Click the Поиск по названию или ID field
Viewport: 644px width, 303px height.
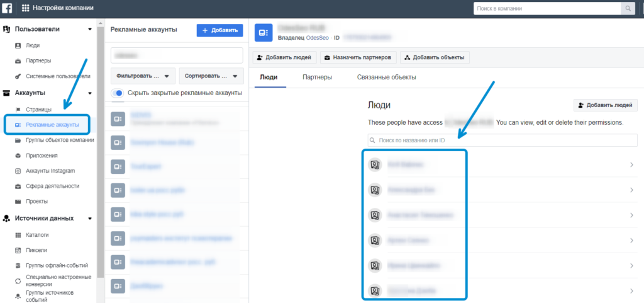tap(502, 140)
